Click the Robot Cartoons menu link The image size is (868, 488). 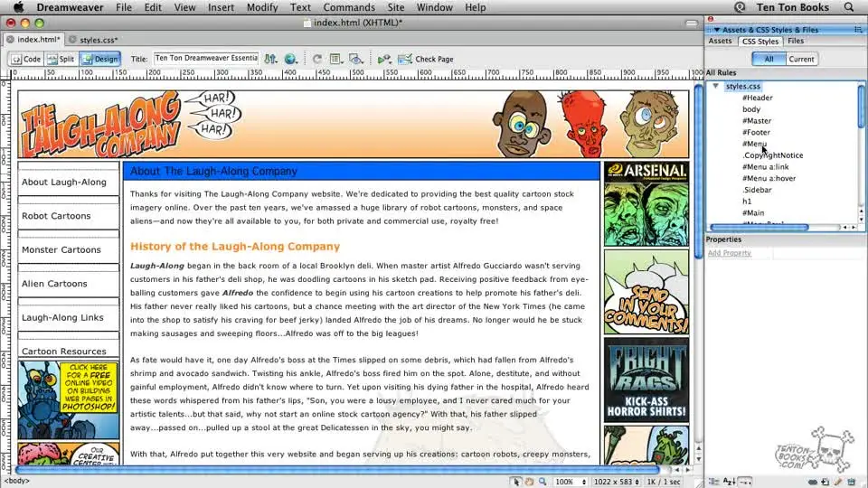point(56,216)
